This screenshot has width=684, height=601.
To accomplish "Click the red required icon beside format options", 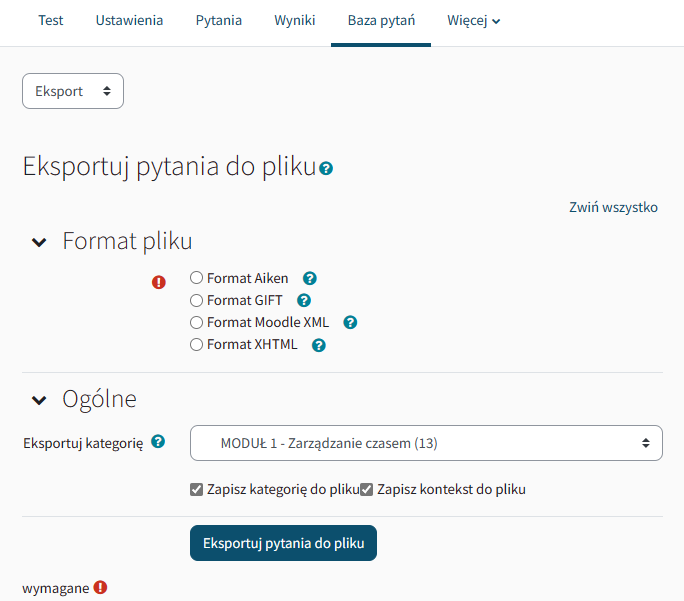I will (159, 282).
